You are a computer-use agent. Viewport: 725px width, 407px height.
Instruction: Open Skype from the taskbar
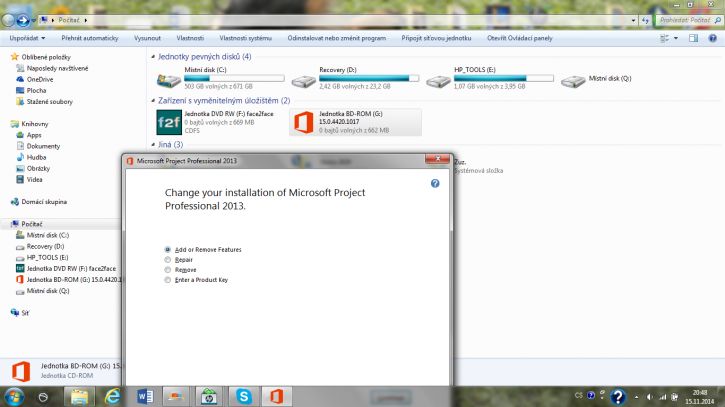[x=244, y=396]
